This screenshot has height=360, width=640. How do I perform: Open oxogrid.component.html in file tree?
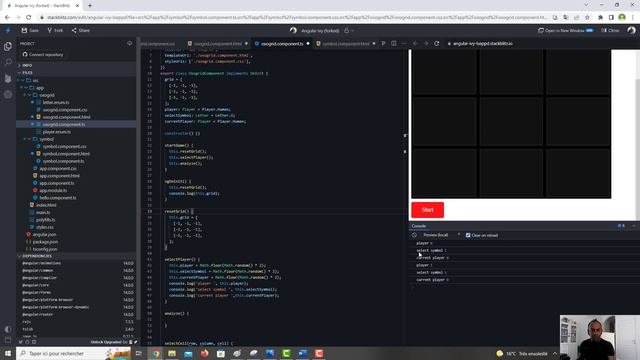[67, 117]
